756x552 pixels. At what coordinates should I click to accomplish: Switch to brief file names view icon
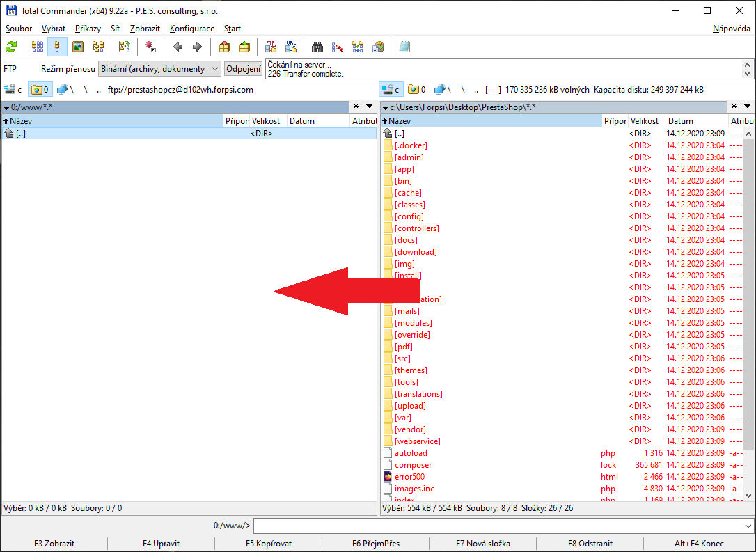pos(38,47)
